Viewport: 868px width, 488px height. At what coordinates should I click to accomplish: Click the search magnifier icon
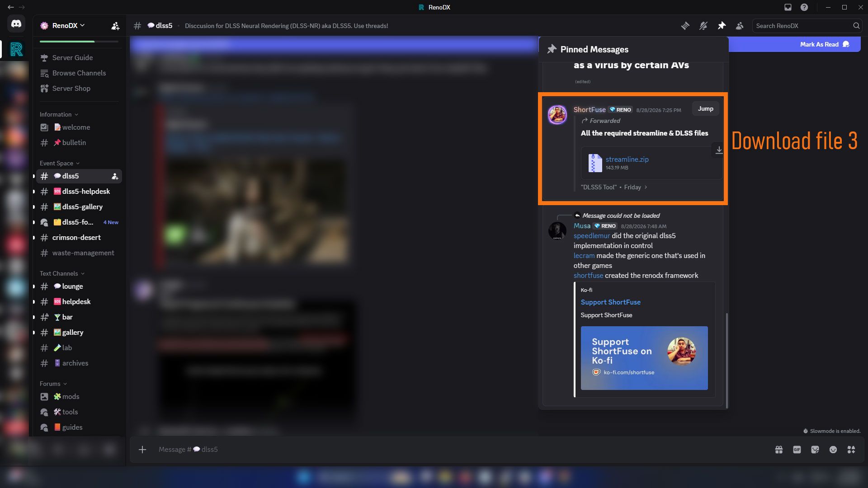click(x=856, y=26)
